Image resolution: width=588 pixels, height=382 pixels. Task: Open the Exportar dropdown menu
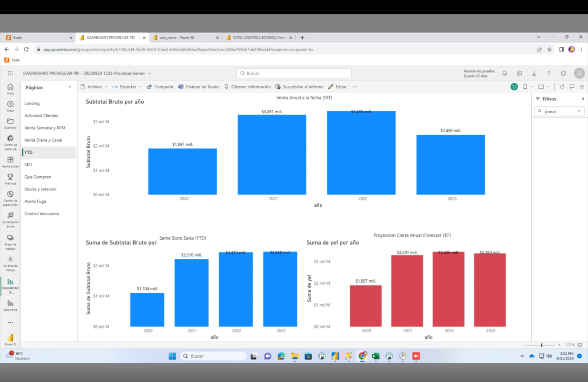127,87
